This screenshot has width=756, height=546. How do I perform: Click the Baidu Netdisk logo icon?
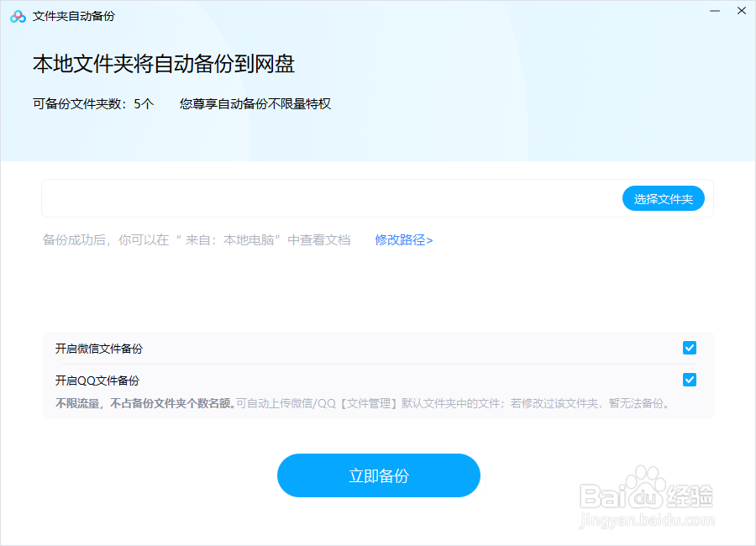click(18, 17)
